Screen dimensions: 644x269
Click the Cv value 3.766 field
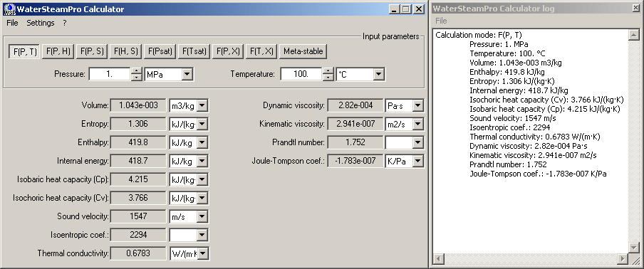tap(138, 198)
